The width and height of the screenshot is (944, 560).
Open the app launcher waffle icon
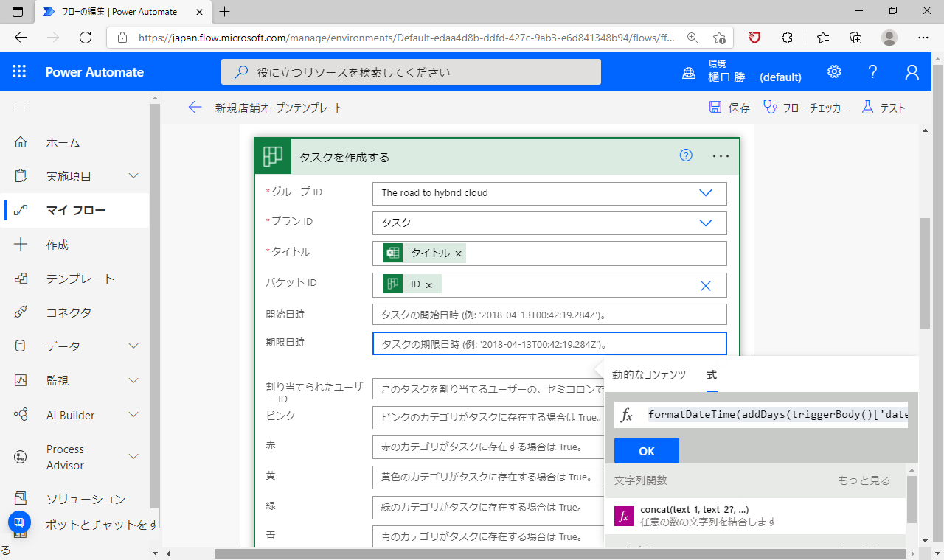tap(19, 71)
